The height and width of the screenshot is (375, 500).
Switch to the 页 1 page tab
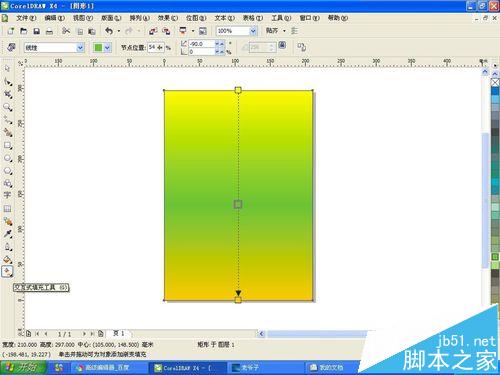tap(119, 333)
